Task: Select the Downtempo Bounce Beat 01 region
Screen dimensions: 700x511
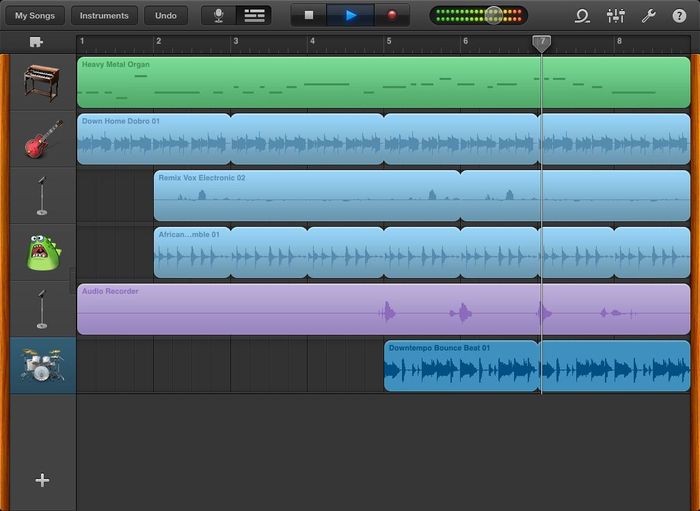Action: 461,366
